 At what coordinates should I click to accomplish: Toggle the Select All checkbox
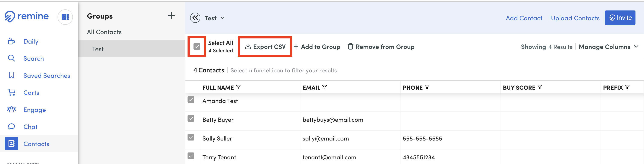(x=196, y=46)
